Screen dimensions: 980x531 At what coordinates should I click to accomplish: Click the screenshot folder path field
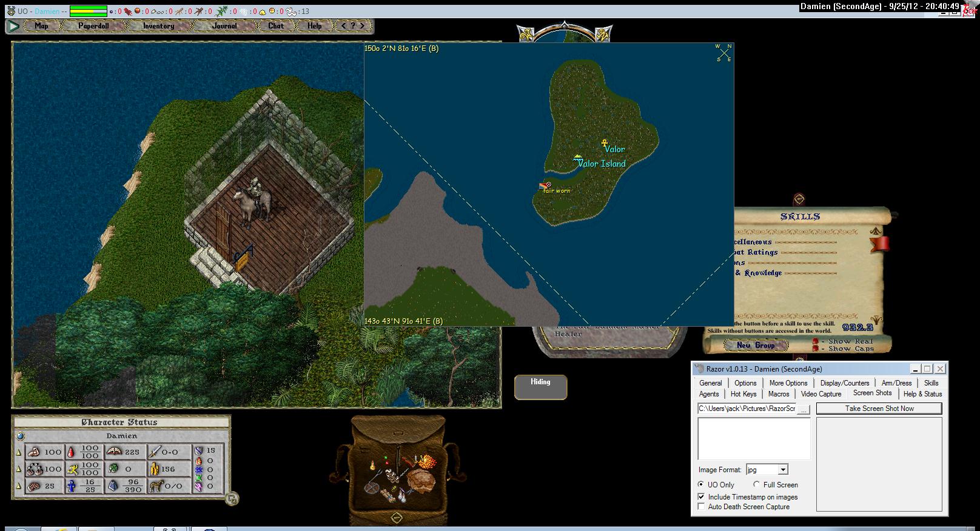pyautogui.click(x=747, y=409)
